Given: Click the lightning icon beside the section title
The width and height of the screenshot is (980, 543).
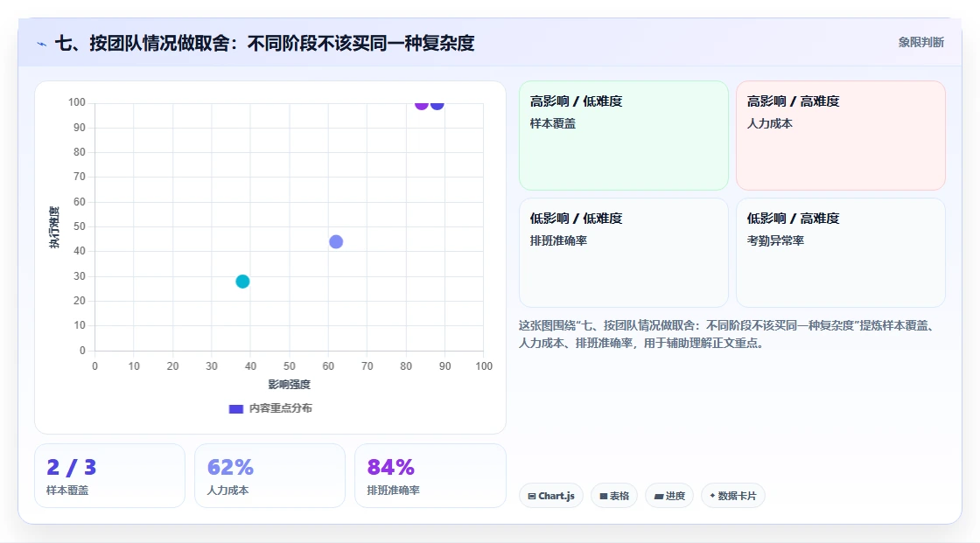Looking at the screenshot, I should coord(42,44).
